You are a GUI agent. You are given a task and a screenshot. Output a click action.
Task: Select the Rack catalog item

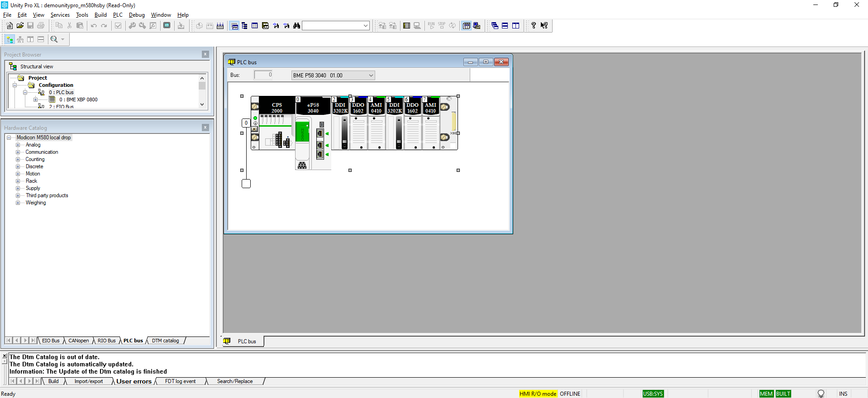pyautogui.click(x=31, y=181)
